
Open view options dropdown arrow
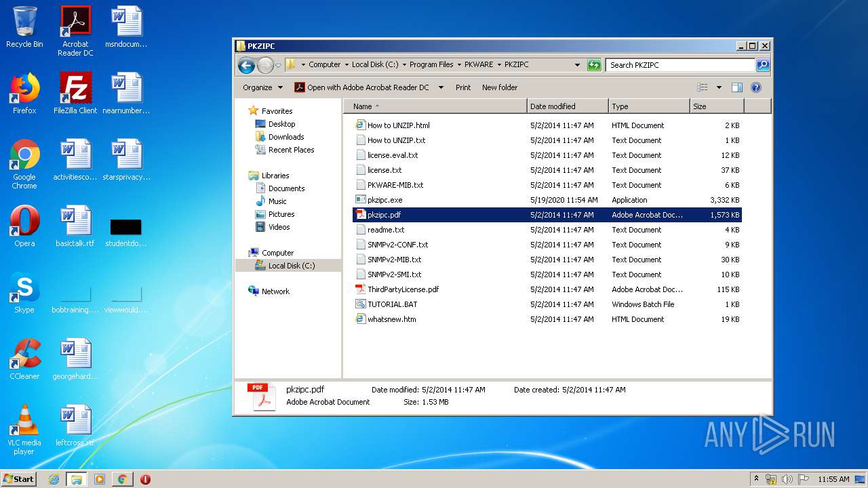click(719, 87)
